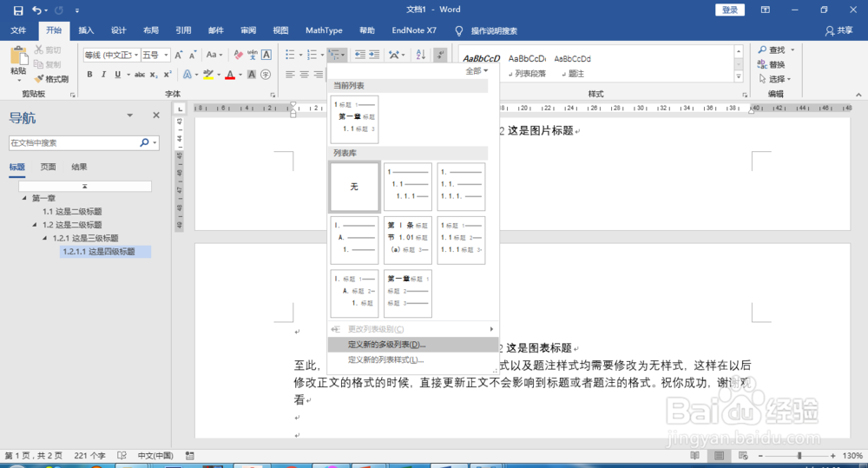Click the center alignment icon
Viewport: 868px width, 468px height.
[304, 74]
